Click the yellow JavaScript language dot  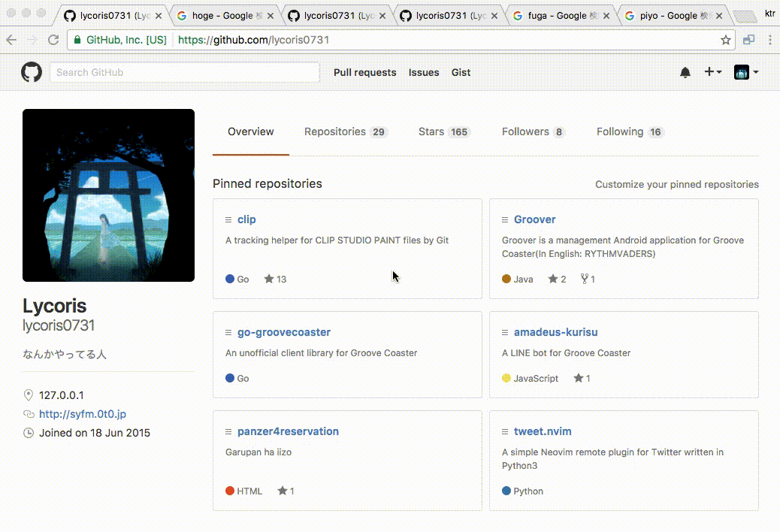506,379
